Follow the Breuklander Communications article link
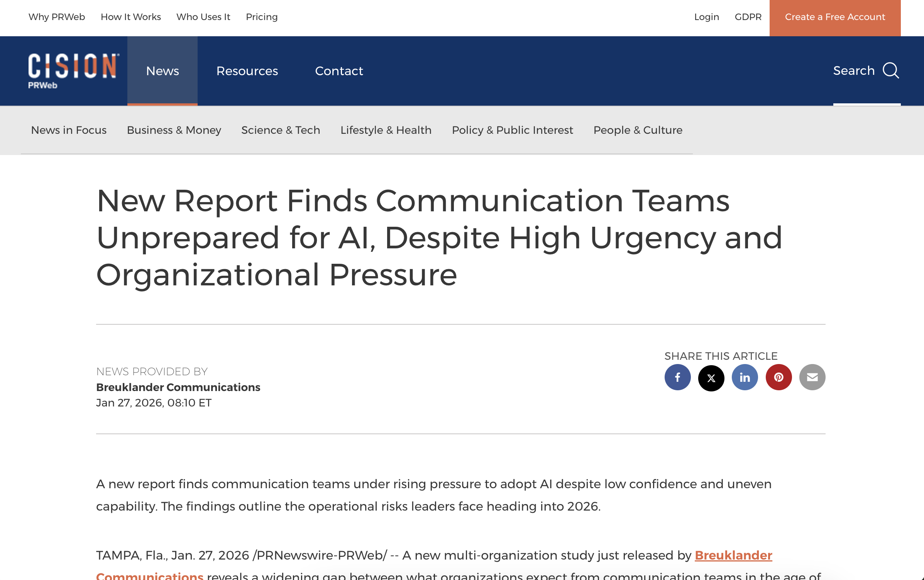Viewport: 924px width, 580px height. [733, 556]
